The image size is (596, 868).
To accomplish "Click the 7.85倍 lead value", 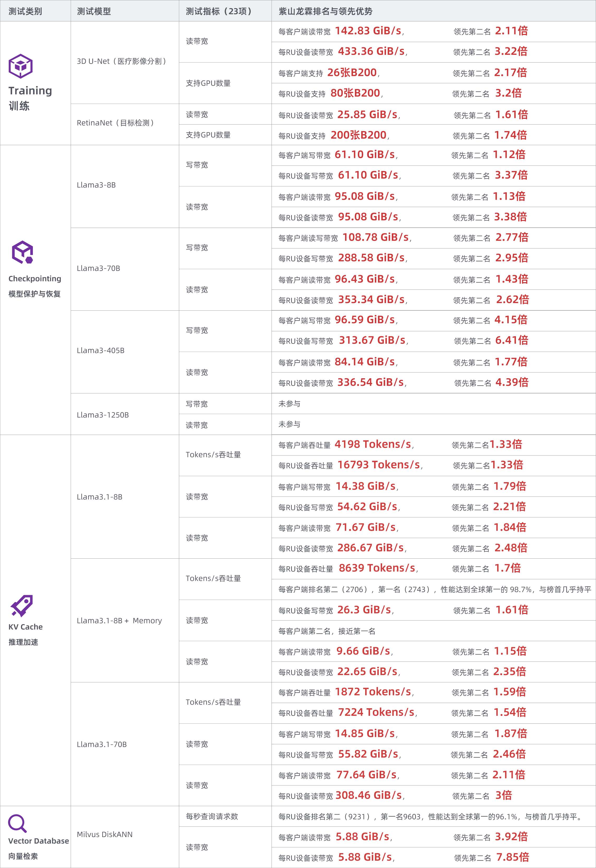I will 512,857.
